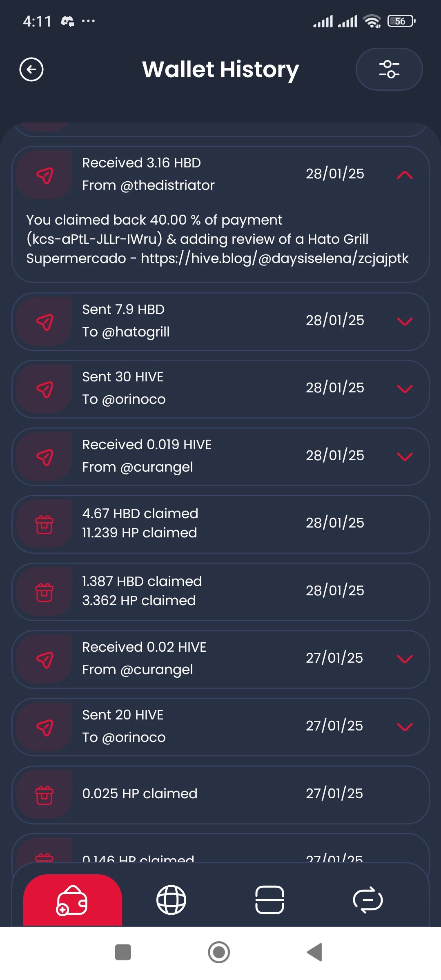The width and height of the screenshot is (441, 980).
Task: Tap the Android recent apps square button
Action: point(123,952)
